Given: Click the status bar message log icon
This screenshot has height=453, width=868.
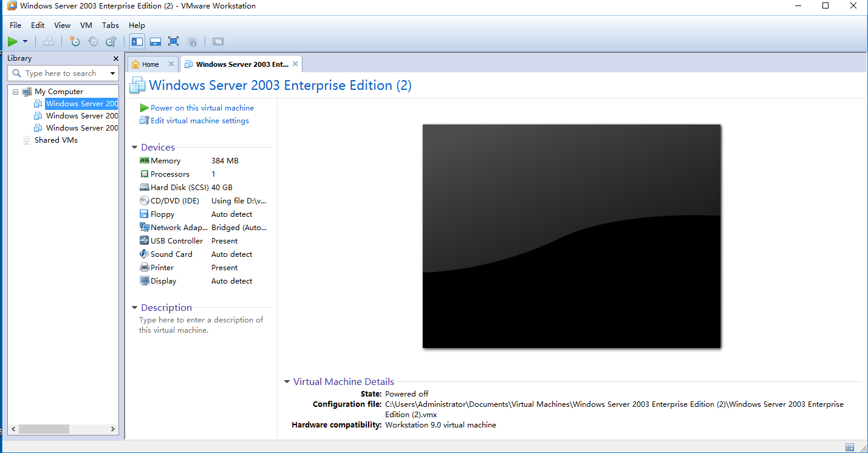Looking at the screenshot, I should pos(850,448).
